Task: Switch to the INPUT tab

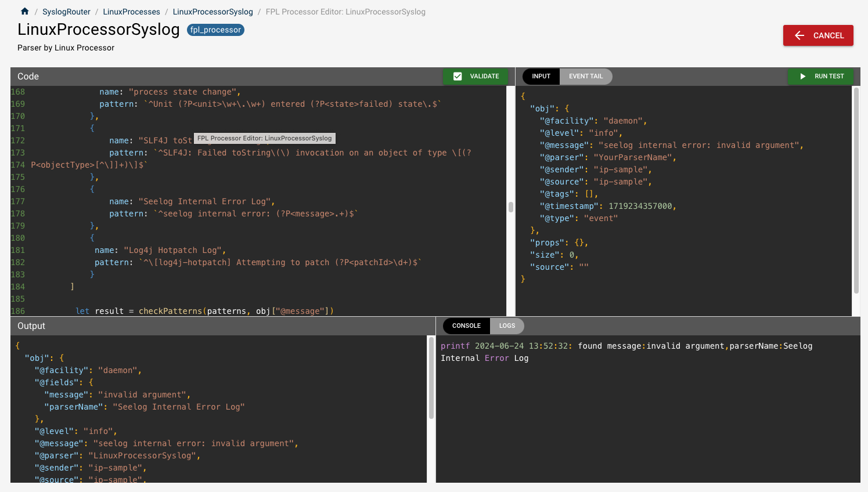Action: pyautogui.click(x=541, y=76)
